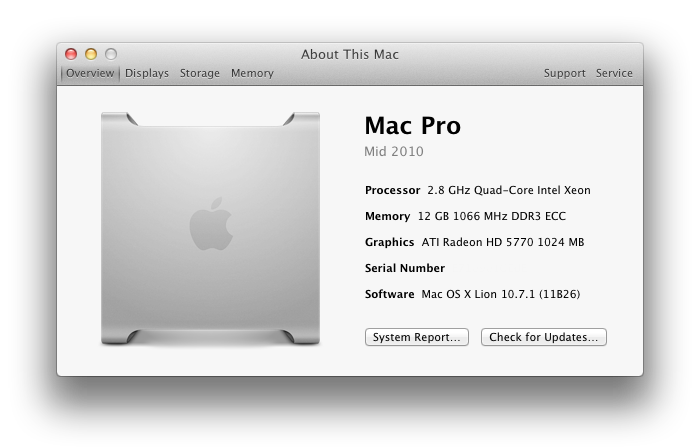Click the 'About This Mac' window title
Viewport: 700px width, 447px height.
point(350,54)
